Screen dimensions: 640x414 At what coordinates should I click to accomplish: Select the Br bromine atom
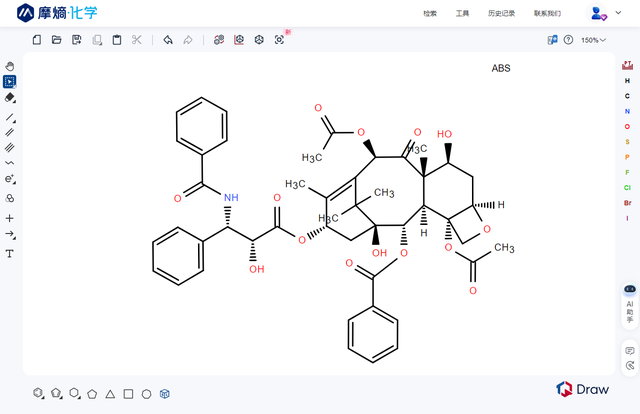coord(627,203)
